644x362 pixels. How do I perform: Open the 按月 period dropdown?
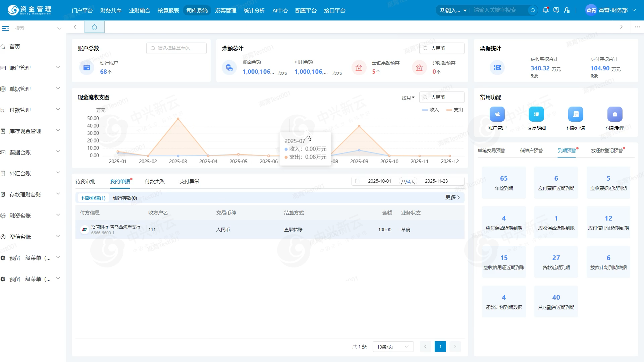click(x=408, y=98)
